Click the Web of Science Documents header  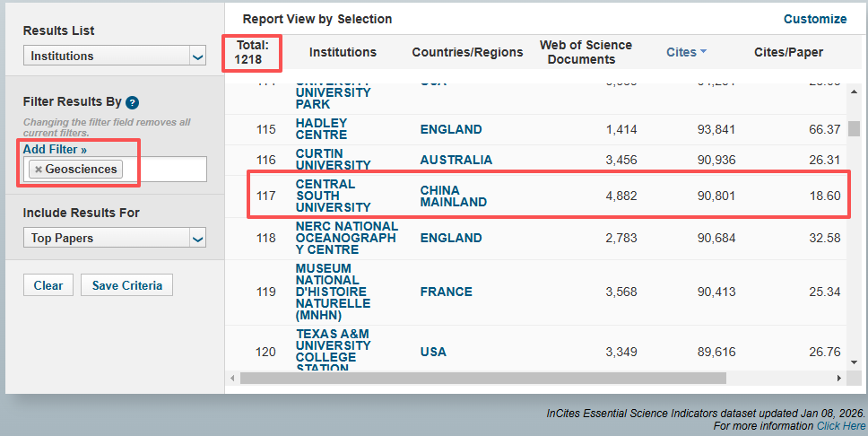586,52
